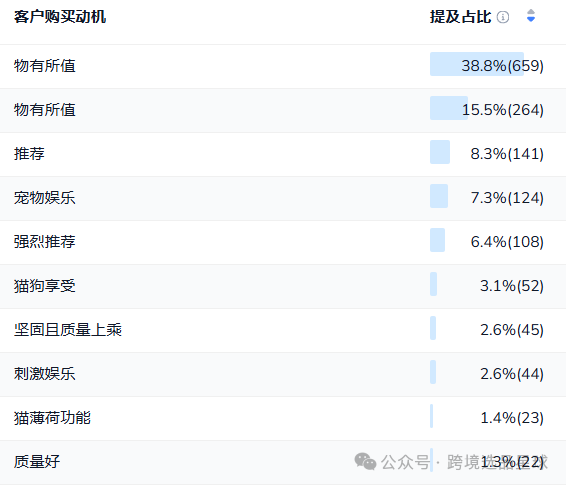Click the percentage bar in the 推荐 row
The height and width of the screenshot is (485, 566).
point(440,152)
